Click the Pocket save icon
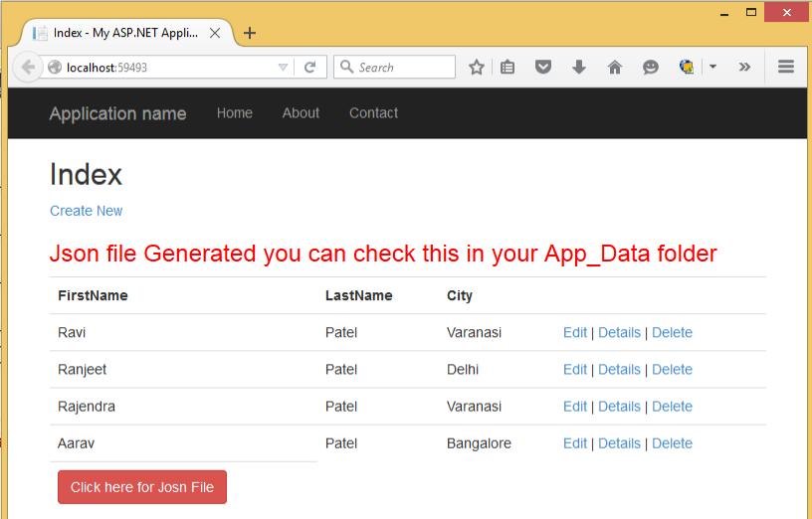This screenshot has height=519, width=812. 543,67
